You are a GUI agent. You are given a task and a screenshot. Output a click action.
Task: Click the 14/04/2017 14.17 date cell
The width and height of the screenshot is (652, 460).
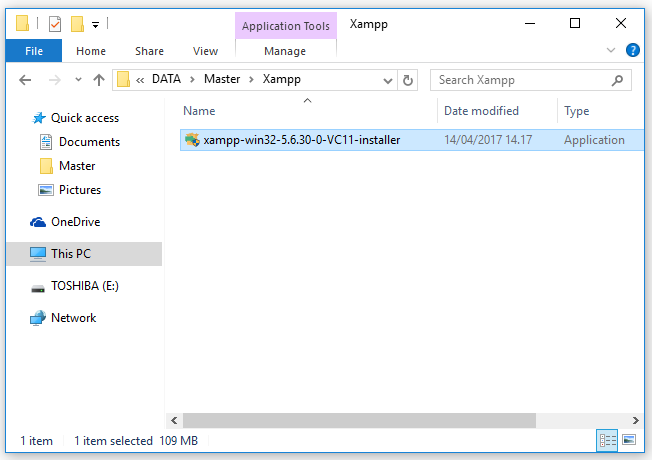488,140
